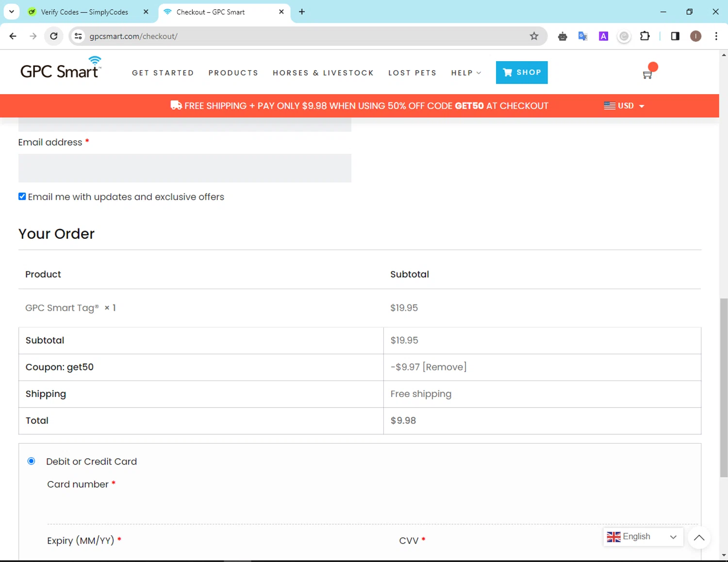Open the Google Translate extension

pyautogui.click(x=583, y=36)
